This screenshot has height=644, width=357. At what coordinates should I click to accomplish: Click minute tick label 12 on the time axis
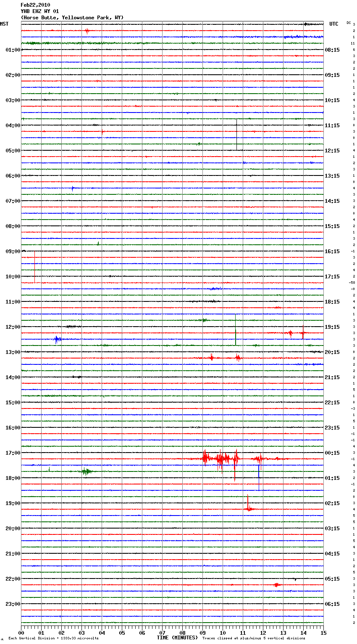pyautogui.click(x=263, y=633)
